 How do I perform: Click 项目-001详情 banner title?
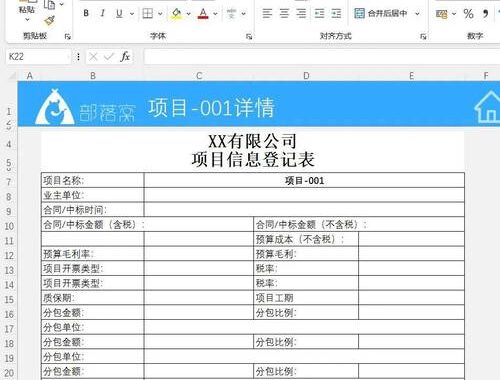[x=211, y=108]
